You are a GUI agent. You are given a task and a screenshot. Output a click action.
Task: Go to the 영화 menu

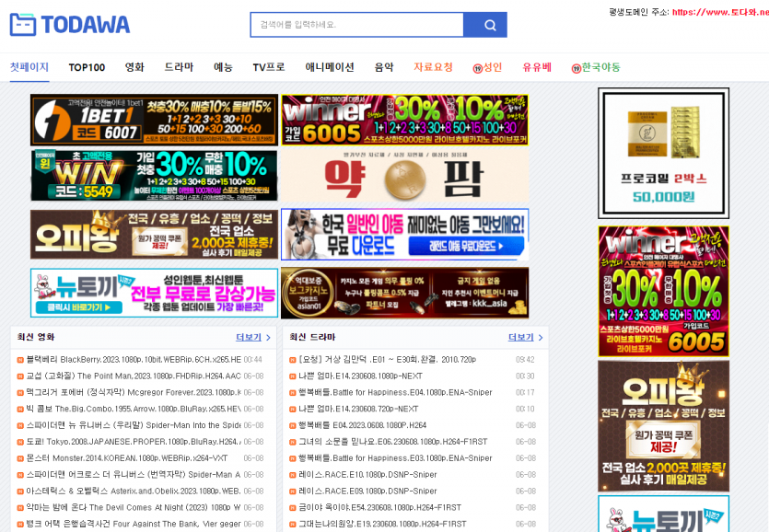134,67
